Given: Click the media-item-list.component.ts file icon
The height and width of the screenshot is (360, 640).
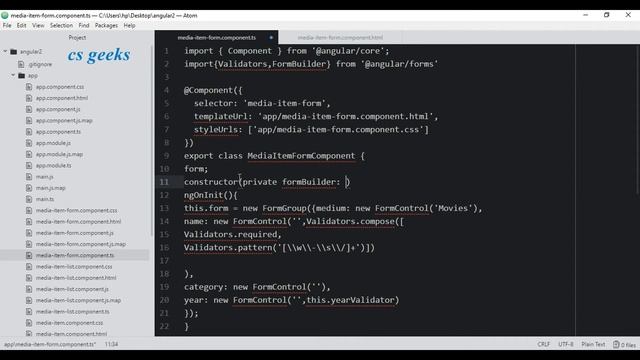Looking at the screenshot, I should point(29,311).
